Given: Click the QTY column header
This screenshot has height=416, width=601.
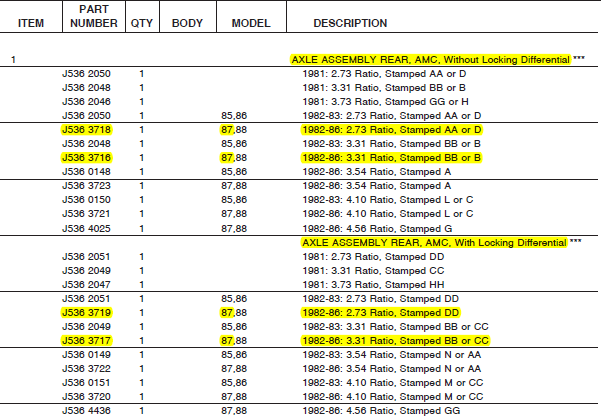Looking at the screenshot, I should pos(142,23).
